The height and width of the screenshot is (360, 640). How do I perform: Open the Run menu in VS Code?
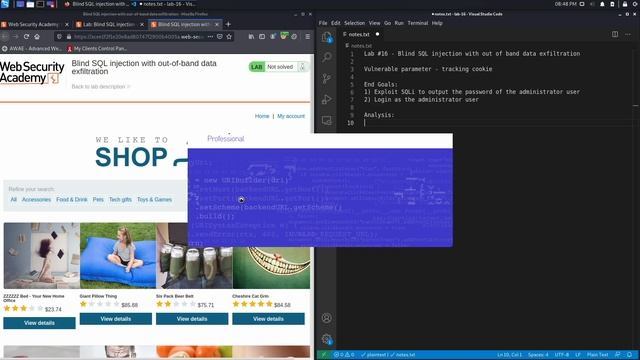399,23
